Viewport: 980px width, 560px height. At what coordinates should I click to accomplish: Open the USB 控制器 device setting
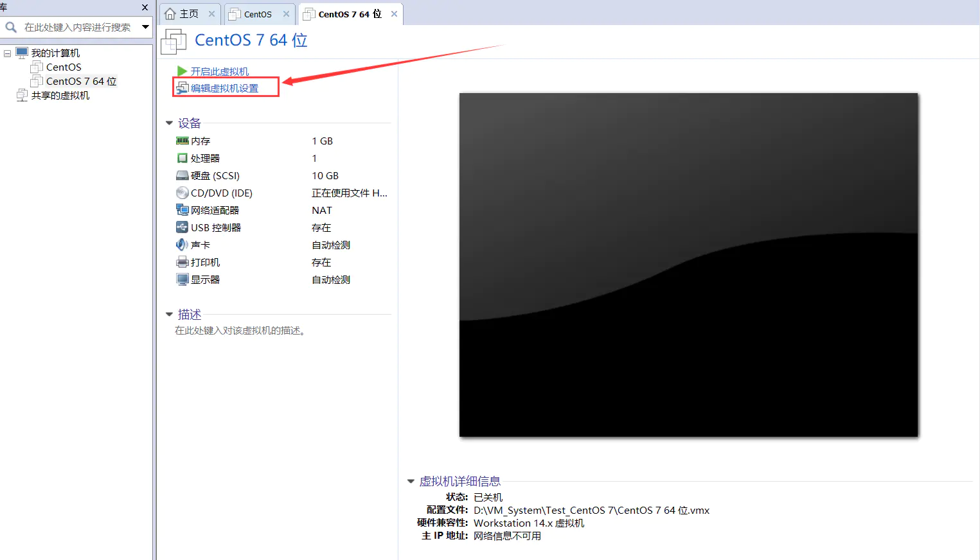(x=216, y=227)
